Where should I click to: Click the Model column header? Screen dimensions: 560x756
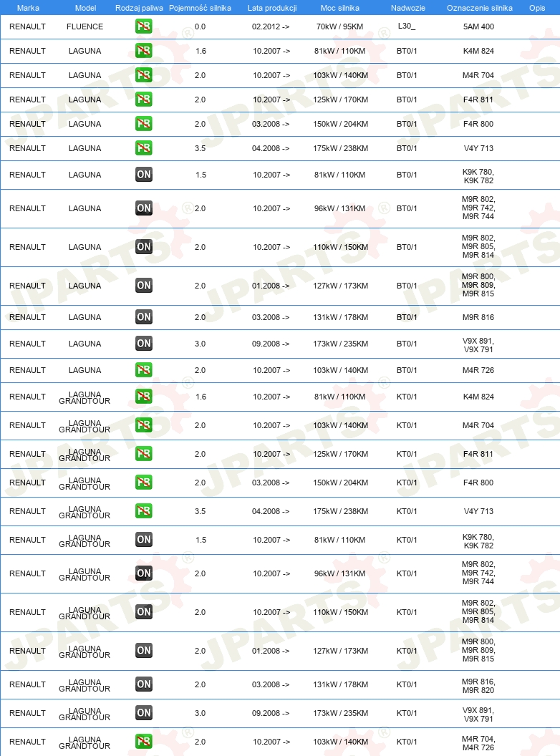click(x=85, y=8)
